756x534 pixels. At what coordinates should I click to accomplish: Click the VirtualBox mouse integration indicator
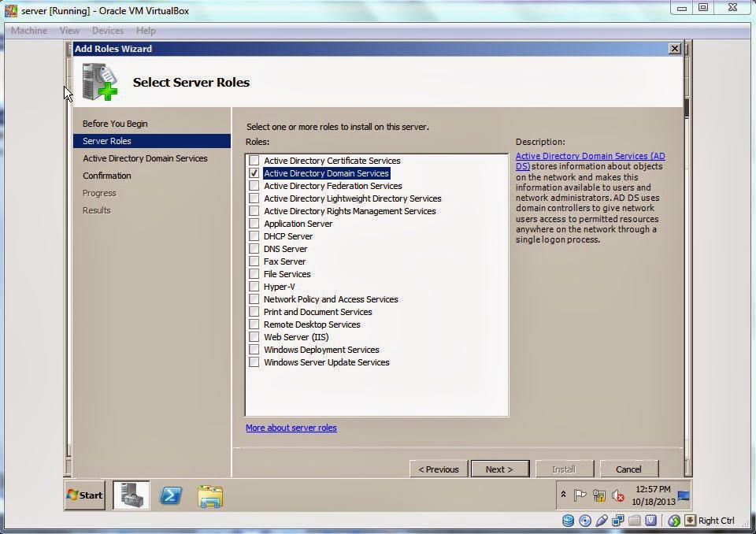(674, 521)
